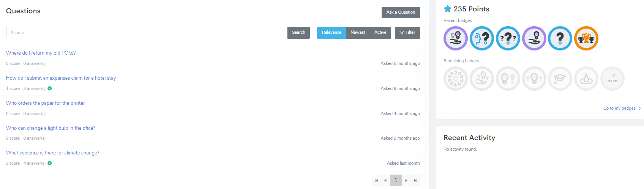Sort questions by Newest
This screenshot has height=189, width=644.
(x=358, y=33)
